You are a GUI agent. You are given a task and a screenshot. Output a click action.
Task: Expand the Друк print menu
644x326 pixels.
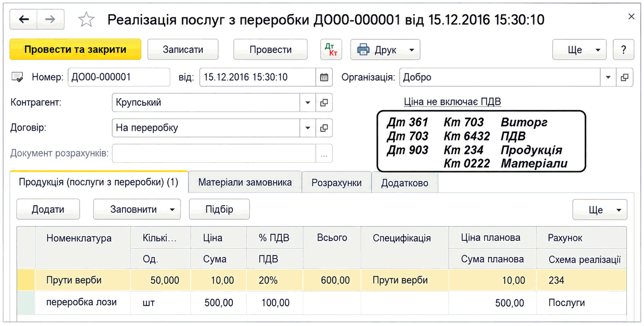tap(385, 50)
